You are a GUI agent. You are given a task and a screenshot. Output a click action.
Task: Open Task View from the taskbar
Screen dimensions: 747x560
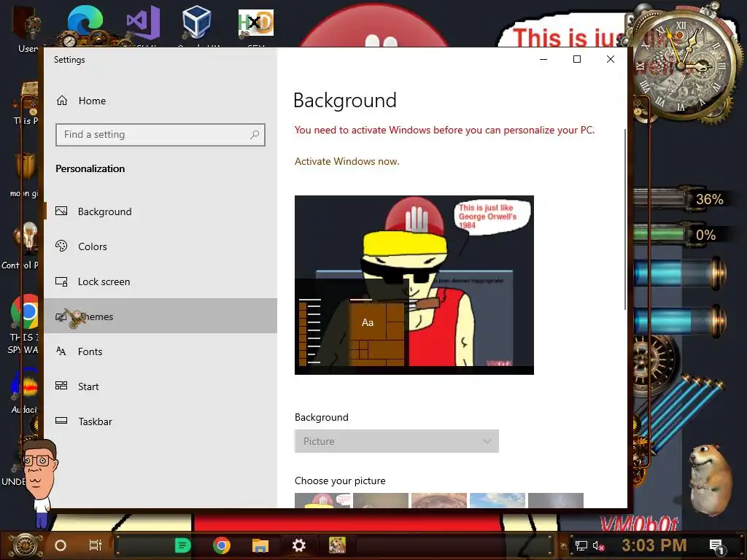click(x=96, y=545)
